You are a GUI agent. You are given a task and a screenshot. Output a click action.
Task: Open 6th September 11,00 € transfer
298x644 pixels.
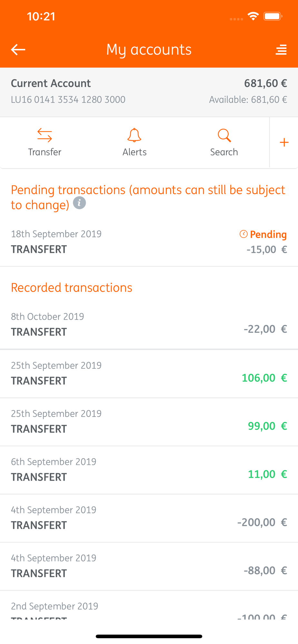click(149, 469)
